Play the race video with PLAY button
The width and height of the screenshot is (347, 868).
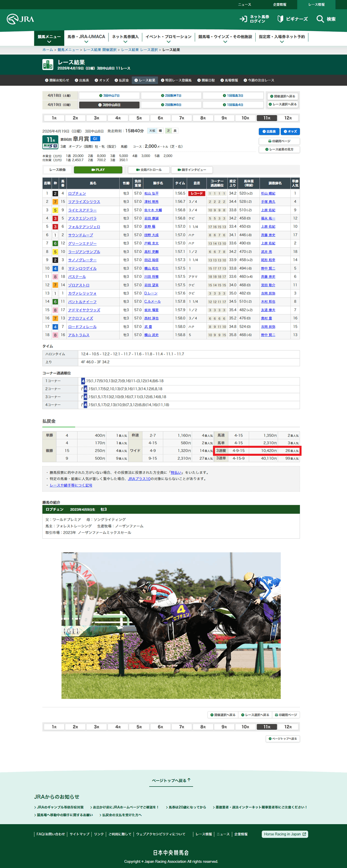click(98, 170)
